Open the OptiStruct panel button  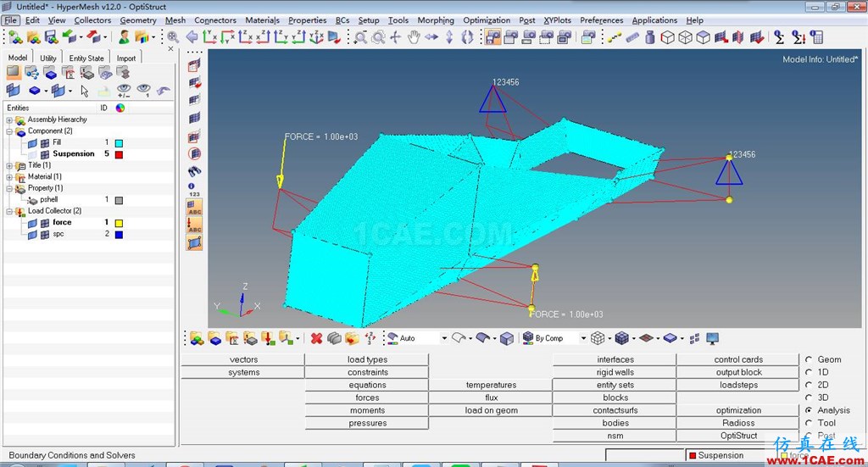738,436
